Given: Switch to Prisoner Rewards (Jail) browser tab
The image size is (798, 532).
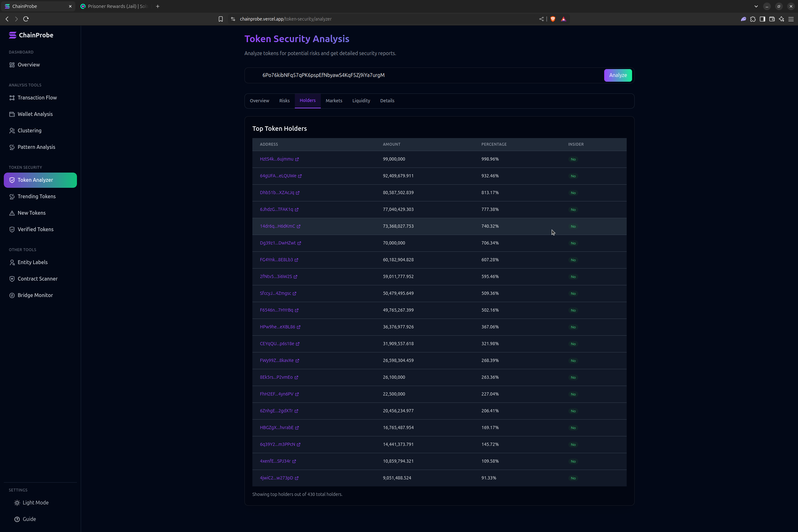Looking at the screenshot, I should (115, 6).
